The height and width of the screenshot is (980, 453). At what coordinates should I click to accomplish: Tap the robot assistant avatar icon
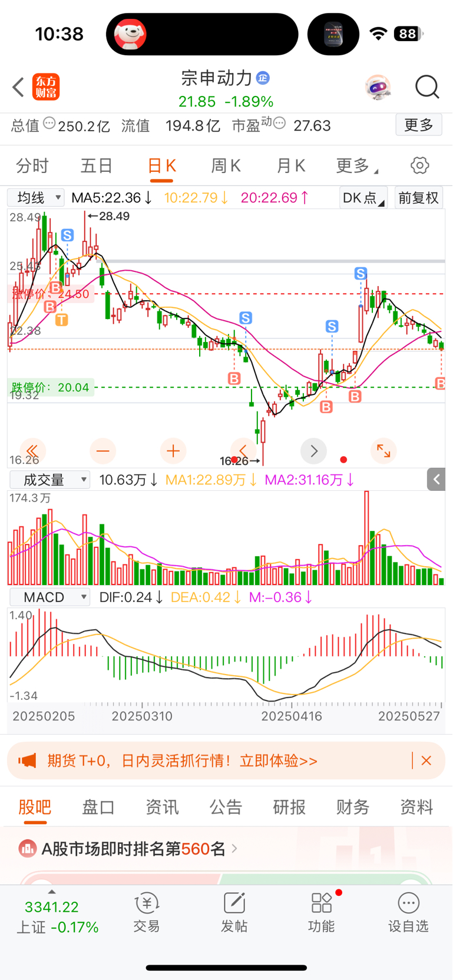point(378,87)
